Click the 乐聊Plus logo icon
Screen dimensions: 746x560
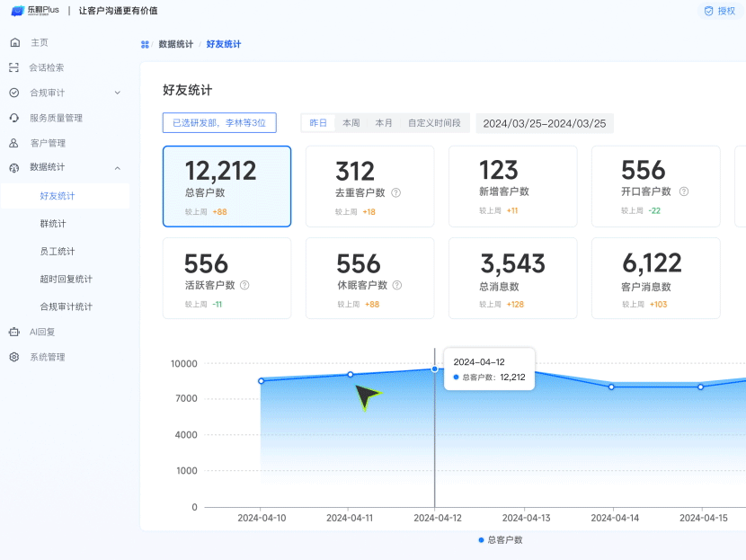(x=18, y=11)
